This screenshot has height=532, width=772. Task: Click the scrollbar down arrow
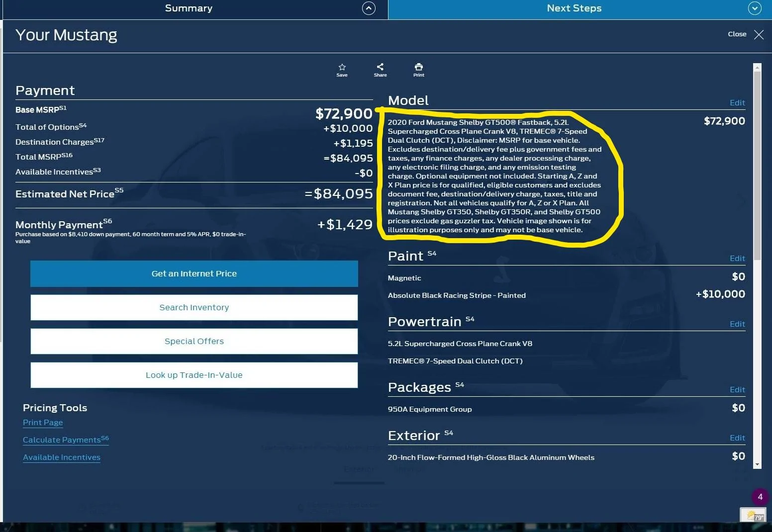pyautogui.click(x=757, y=464)
